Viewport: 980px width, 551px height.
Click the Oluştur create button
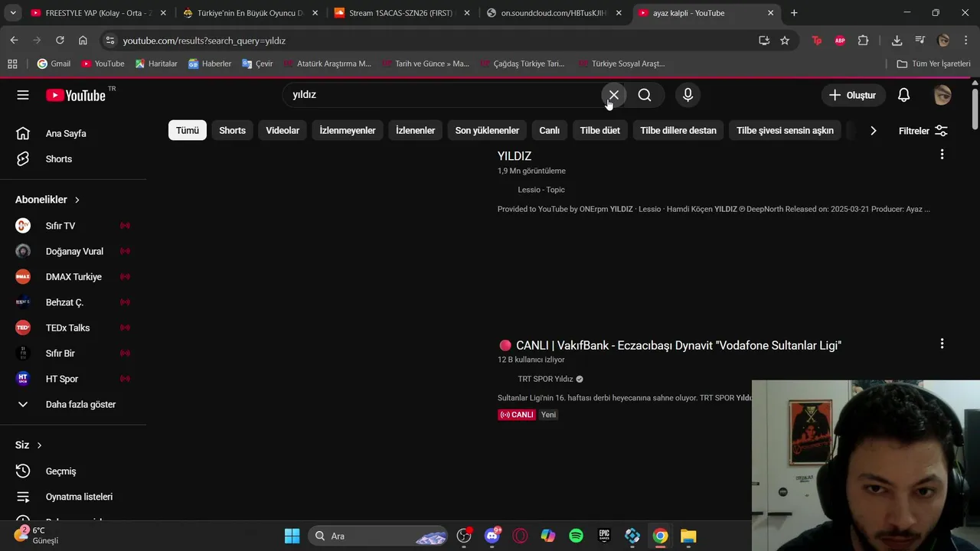(x=852, y=95)
